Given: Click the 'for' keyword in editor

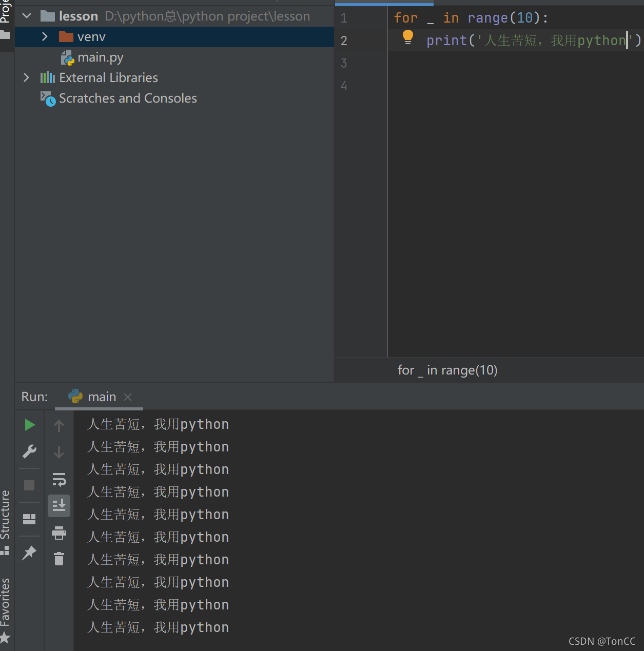Looking at the screenshot, I should tap(406, 18).
